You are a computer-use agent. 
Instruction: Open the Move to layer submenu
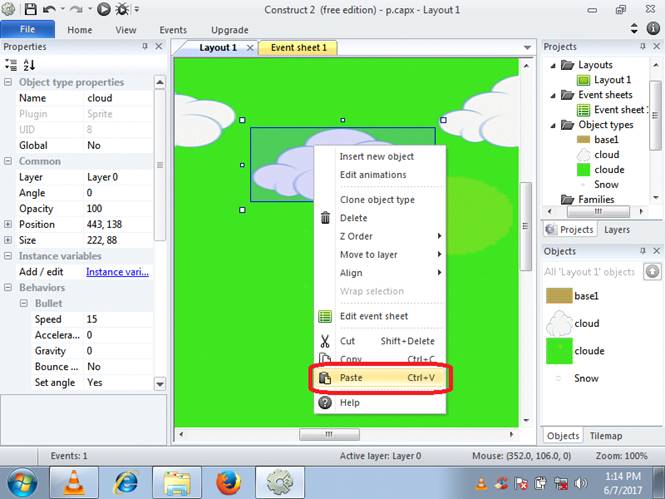pyautogui.click(x=380, y=254)
